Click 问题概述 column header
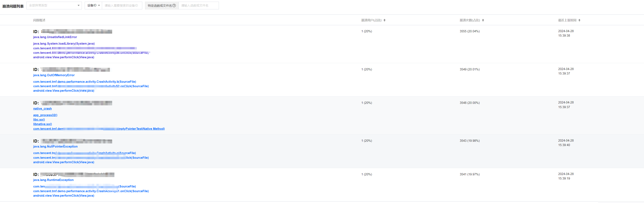The height and width of the screenshot is (203, 644). pyautogui.click(x=39, y=20)
